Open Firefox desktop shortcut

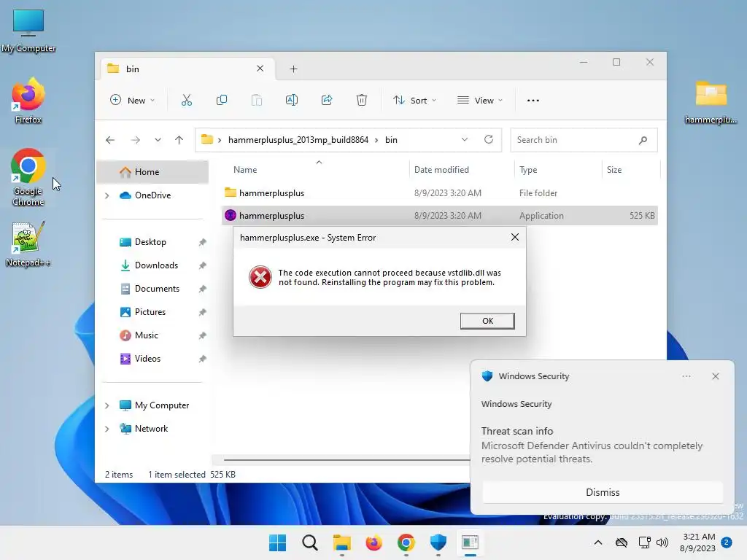[x=28, y=101]
